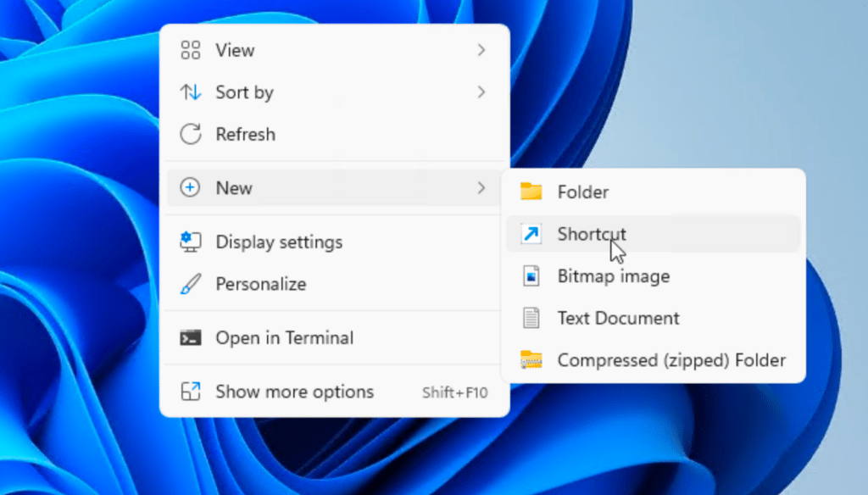This screenshot has width=868, height=495.
Task: Click the Show more options icon
Action: coord(191,392)
